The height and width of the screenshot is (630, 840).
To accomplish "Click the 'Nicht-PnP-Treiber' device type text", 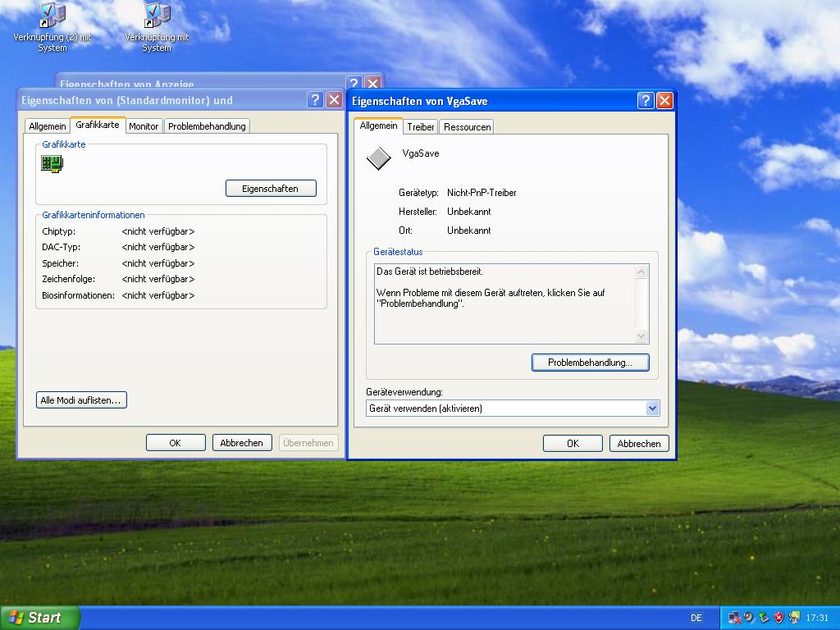I will [482, 193].
